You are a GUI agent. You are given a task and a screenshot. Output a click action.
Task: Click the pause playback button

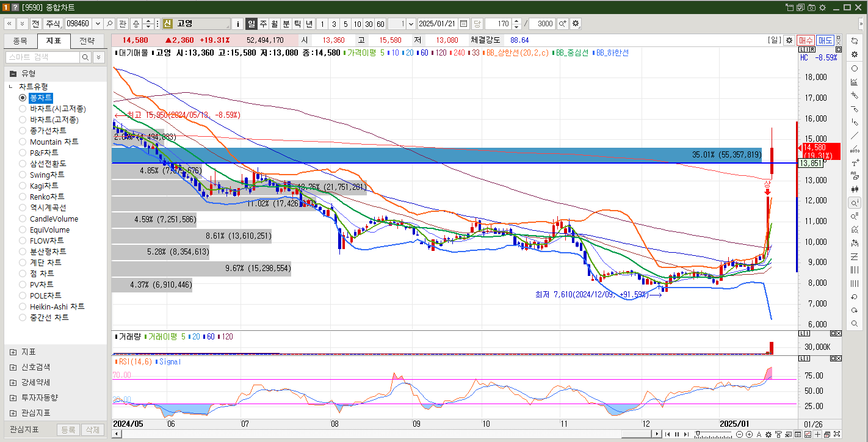tap(677, 435)
